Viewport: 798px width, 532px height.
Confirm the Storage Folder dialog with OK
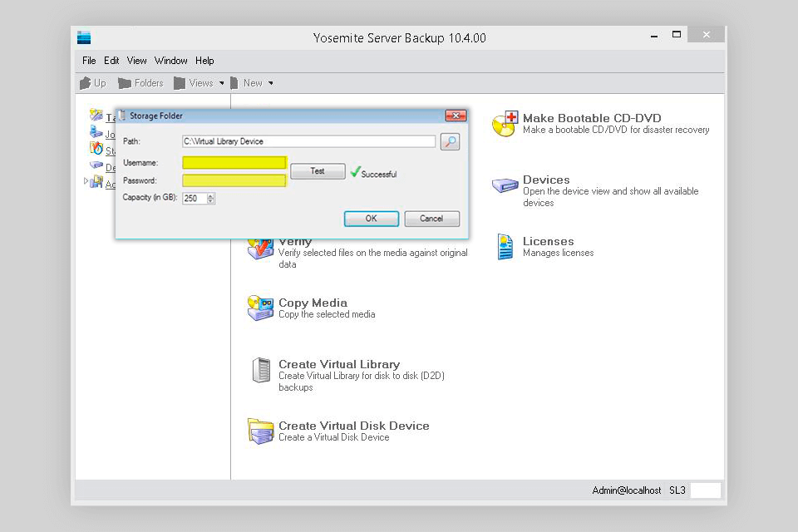pos(372,219)
